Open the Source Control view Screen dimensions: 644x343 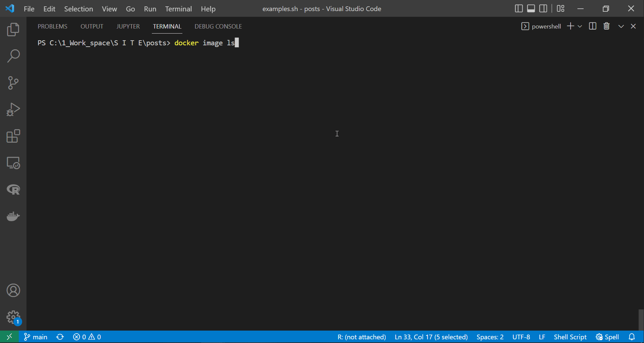[x=13, y=83]
